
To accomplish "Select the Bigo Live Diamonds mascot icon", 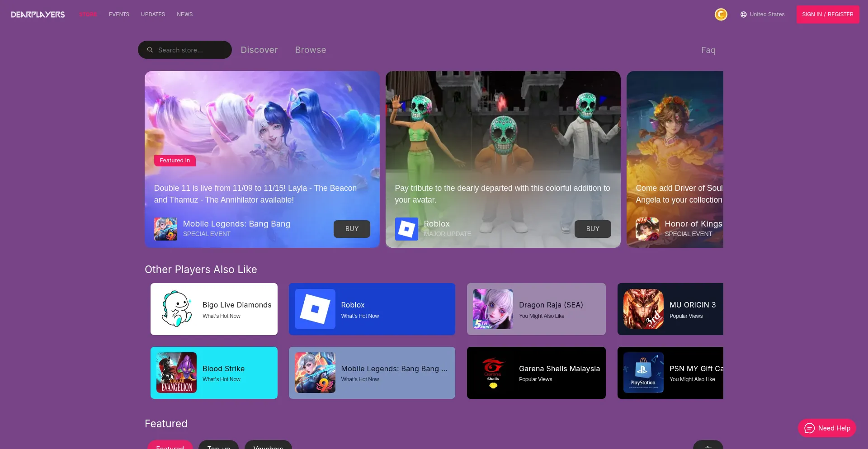I will pyautogui.click(x=176, y=309).
